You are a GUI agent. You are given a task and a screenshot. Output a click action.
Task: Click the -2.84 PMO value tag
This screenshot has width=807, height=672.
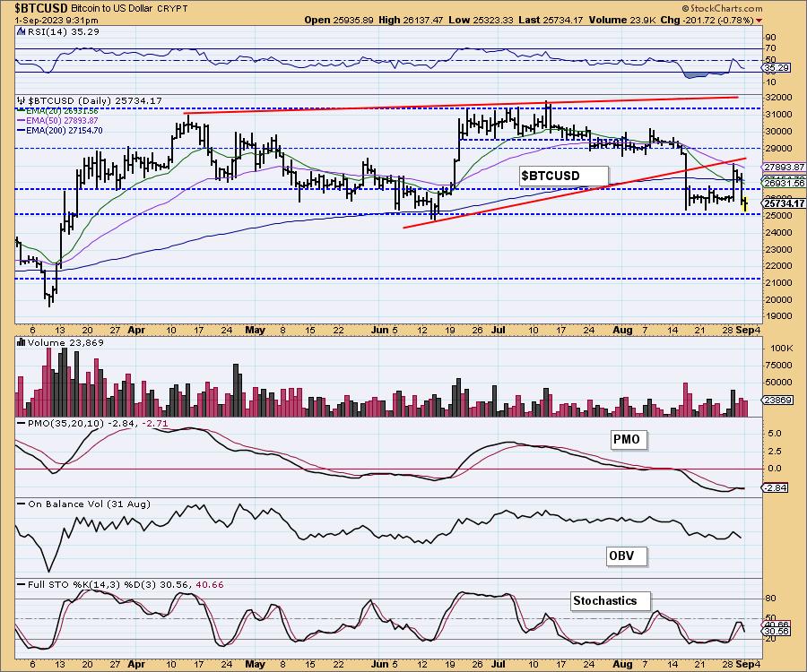[776, 487]
